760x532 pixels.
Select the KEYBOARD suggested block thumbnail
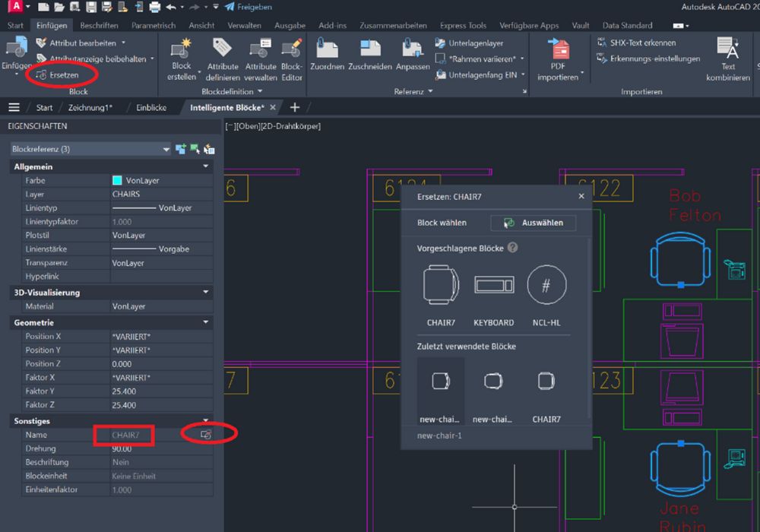click(493, 285)
